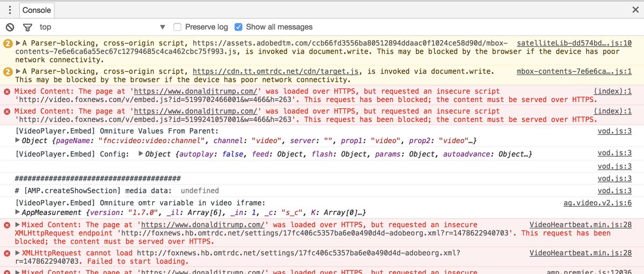Open the ag.video.v2.js:6 source link
Image resolution: width=644 pixels, height=274 pixels.
click(597, 203)
